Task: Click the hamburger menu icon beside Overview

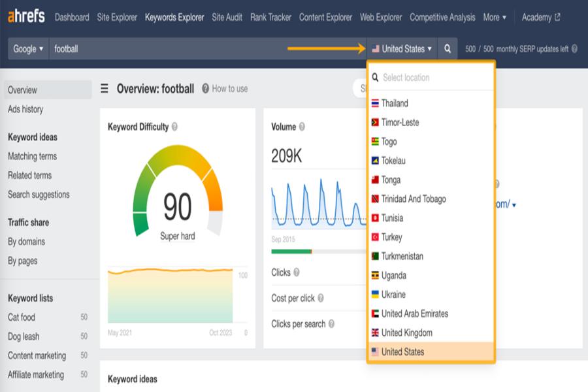Action: click(x=105, y=89)
